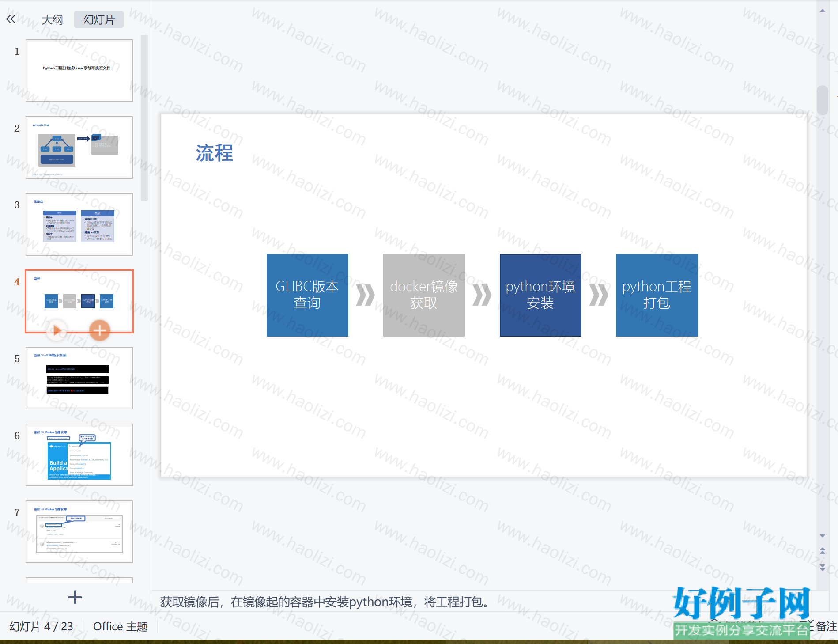Select chevron arrow between GLIBC and docker boxes
Screen dimensions: 838x644
point(366,295)
